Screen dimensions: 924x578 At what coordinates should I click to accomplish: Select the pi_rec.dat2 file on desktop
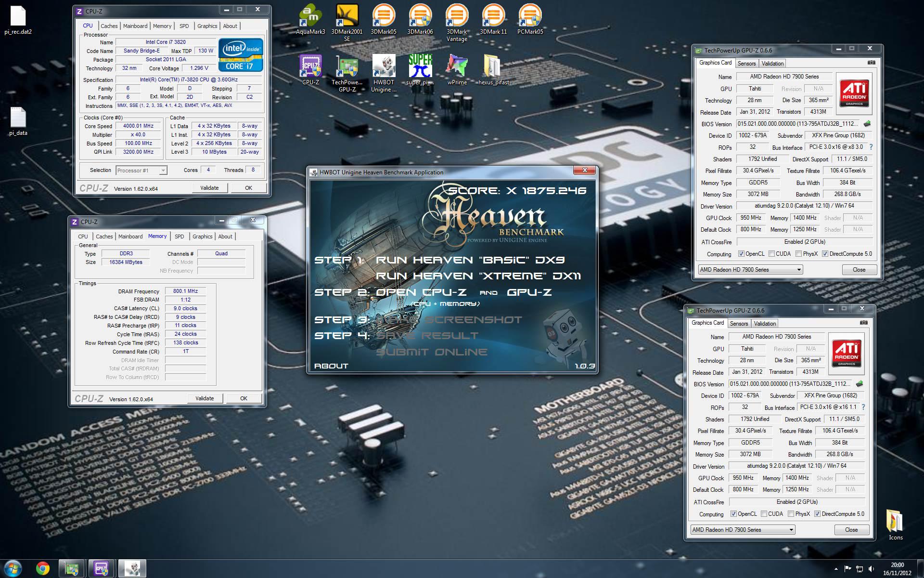pyautogui.click(x=18, y=20)
